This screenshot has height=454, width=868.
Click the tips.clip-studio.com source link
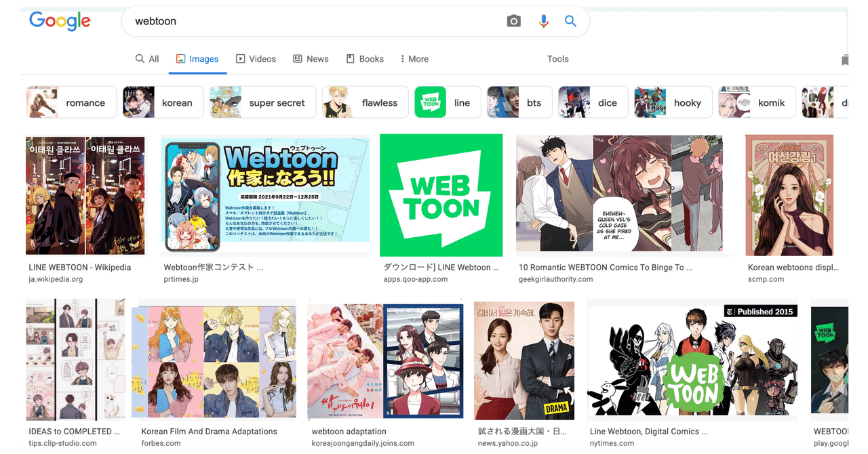(x=62, y=443)
